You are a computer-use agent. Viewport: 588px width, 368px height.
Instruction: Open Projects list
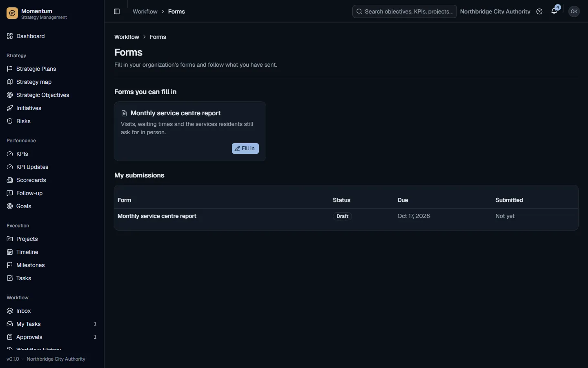point(52,239)
